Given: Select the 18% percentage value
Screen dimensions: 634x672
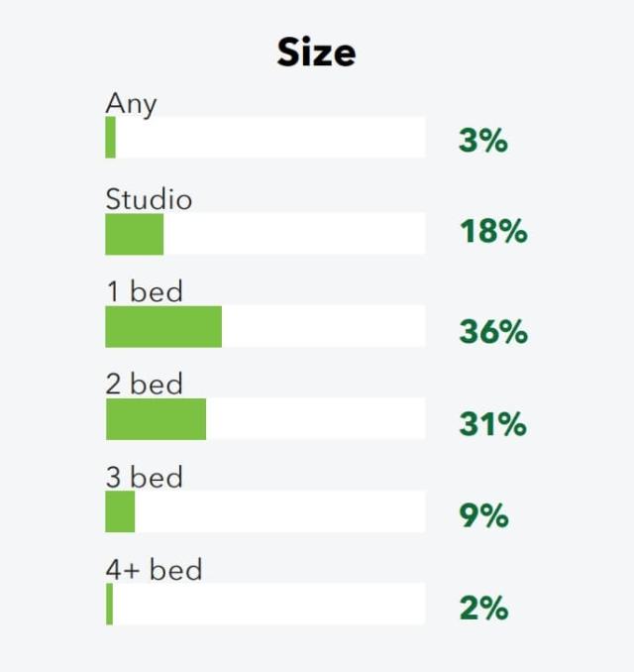Looking at the screenshot, I should [492, 232].
